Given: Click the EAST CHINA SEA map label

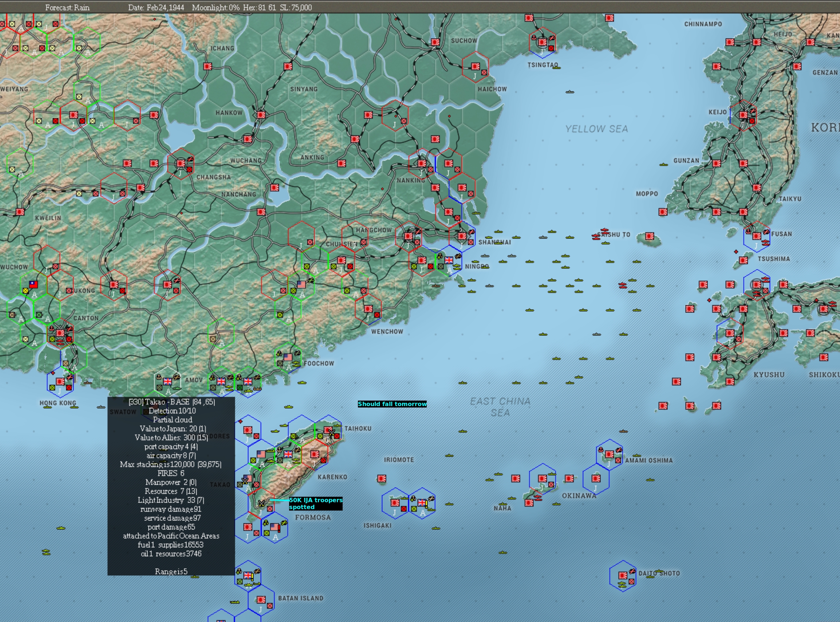Looking at the screenshot, I should click(500, 407).
